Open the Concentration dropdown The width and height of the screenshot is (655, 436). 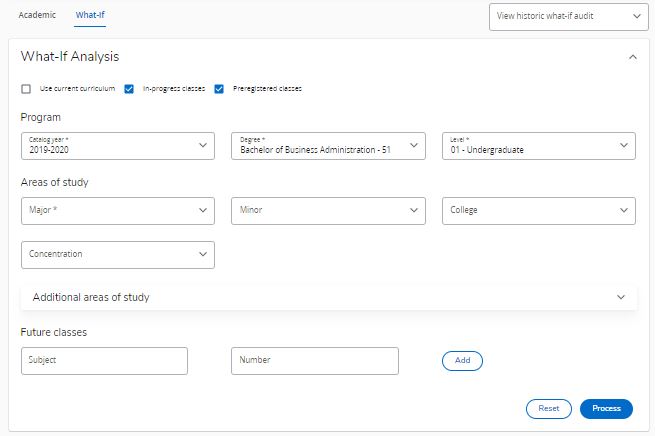click(x=117, y=254)
